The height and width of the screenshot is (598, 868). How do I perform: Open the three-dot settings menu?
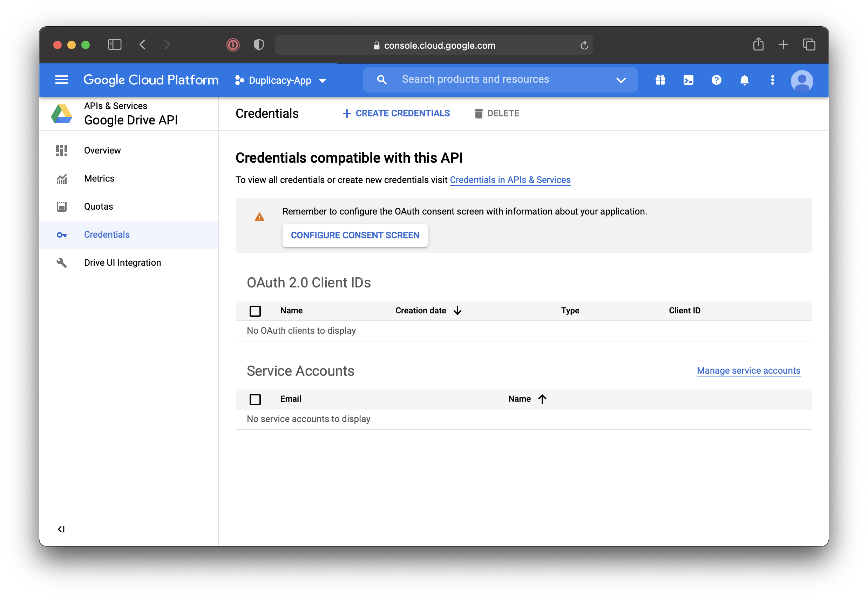(x=773, y=80)
